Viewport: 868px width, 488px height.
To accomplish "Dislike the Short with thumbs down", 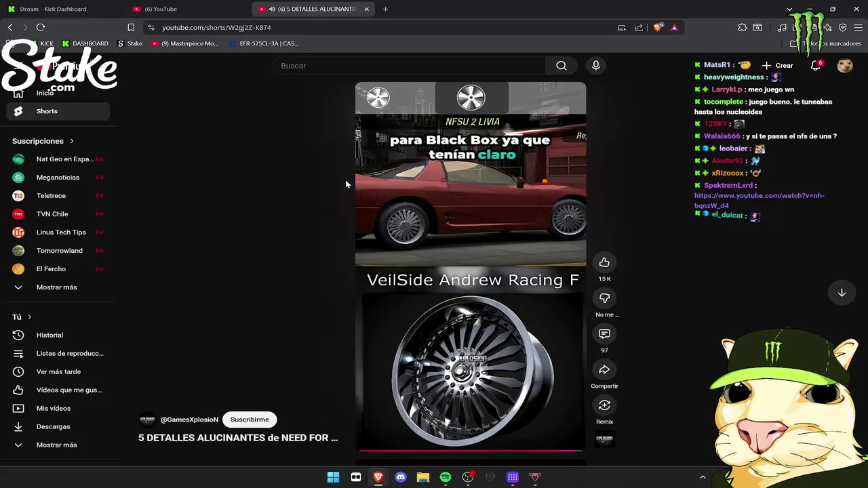I will click(x=604, y=298).
